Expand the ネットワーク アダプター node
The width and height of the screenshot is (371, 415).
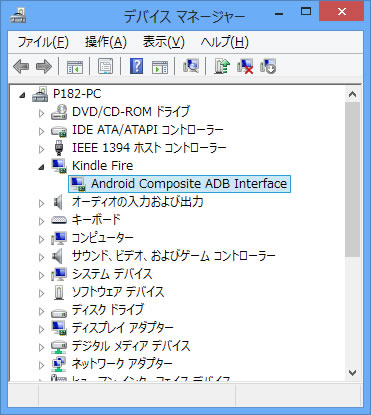tap(41, 365)
